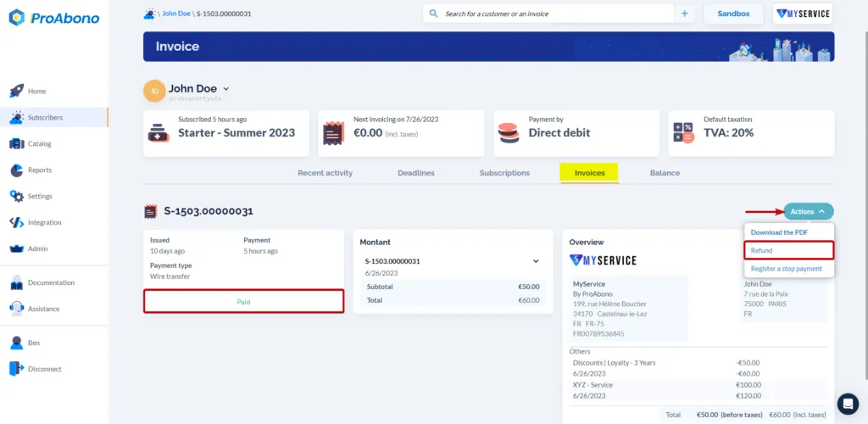
Task: Switch to the Subscriptions tab
Action: point(504,173)
